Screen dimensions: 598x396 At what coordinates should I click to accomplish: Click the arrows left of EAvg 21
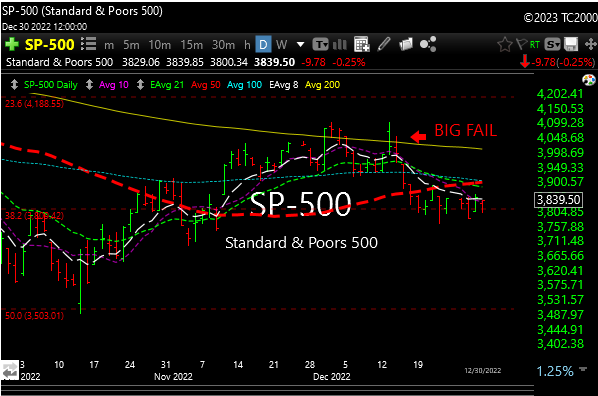140,85
